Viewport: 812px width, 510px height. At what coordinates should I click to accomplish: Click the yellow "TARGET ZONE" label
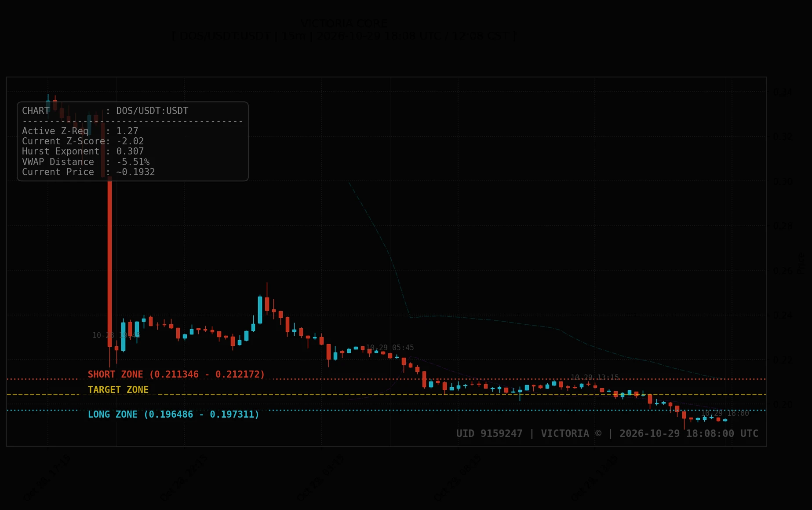tap(118, 390)
